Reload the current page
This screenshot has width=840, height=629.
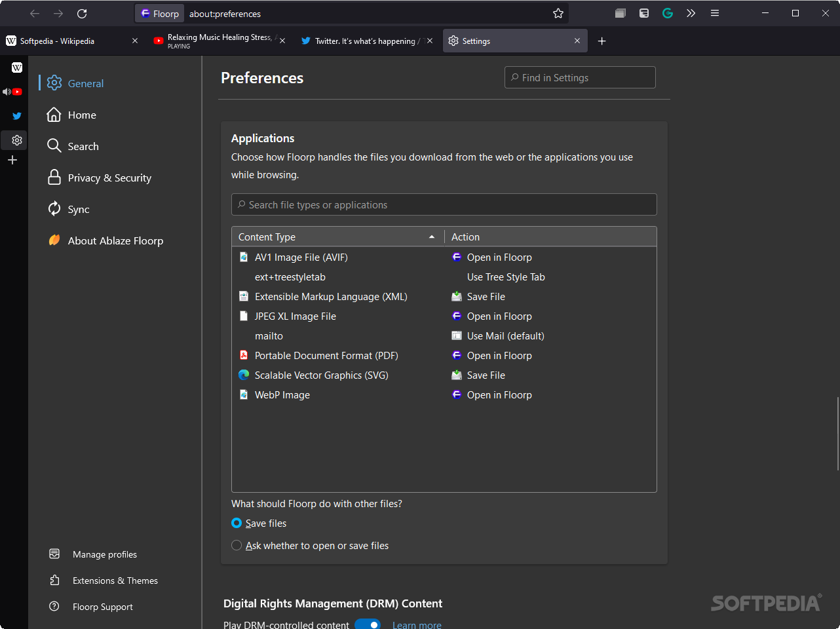82,13
